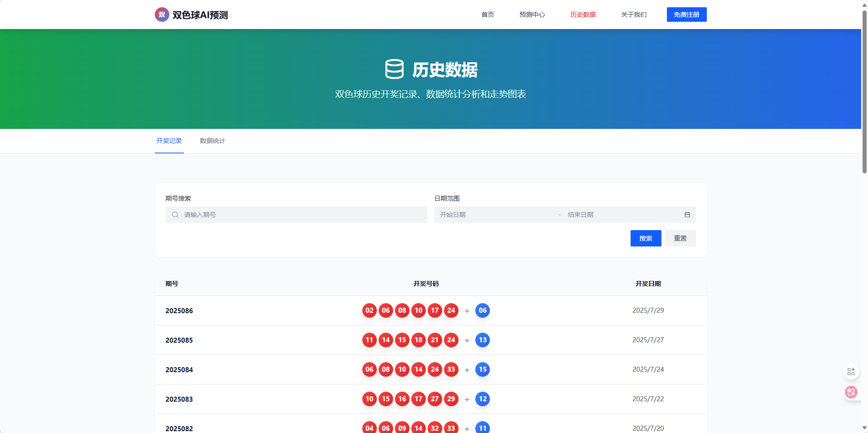Viewport: 868px width, 433px height.
Task: Open the 首页 navigation item
Action: click(488, 15)
